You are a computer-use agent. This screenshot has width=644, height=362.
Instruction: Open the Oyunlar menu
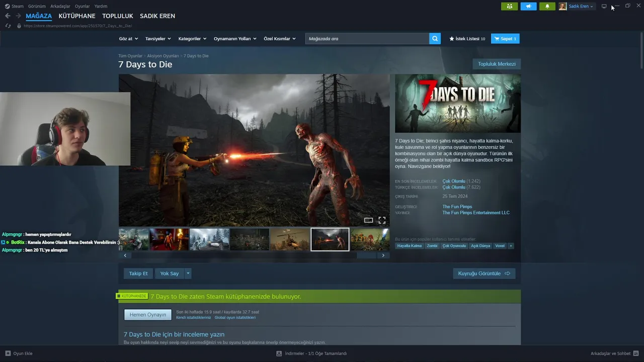83,6
